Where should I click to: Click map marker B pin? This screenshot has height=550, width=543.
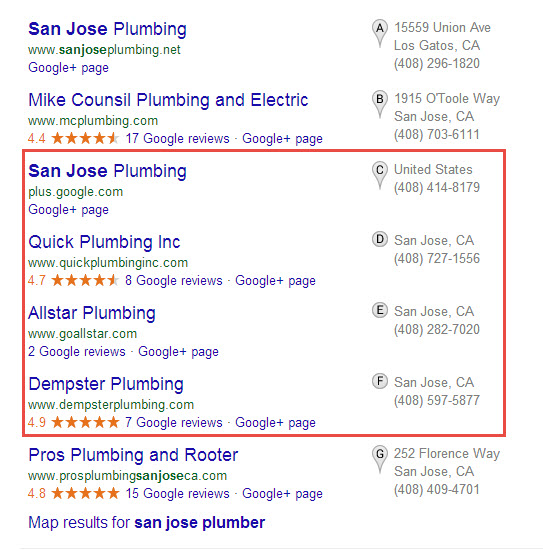380,104
